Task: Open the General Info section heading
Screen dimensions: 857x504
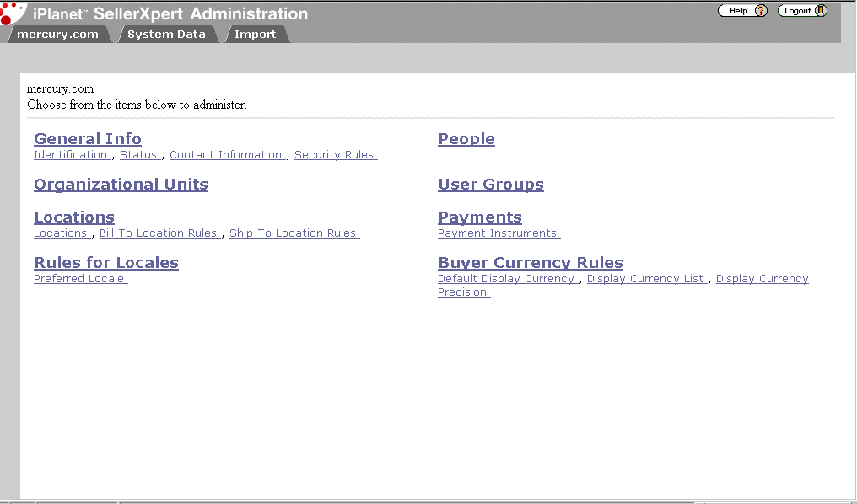Action: coord(88,139)
